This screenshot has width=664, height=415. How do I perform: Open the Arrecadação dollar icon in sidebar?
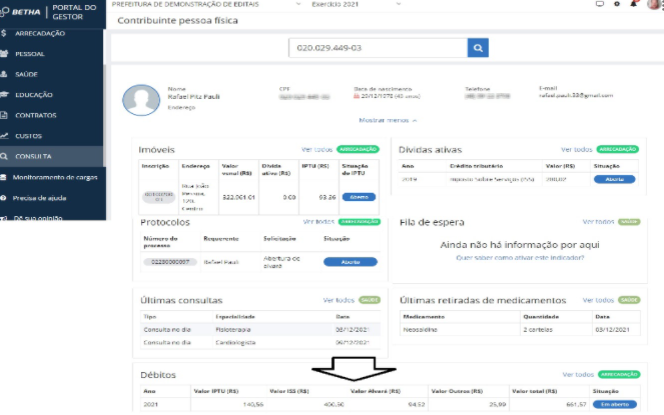tap(7, 33)
